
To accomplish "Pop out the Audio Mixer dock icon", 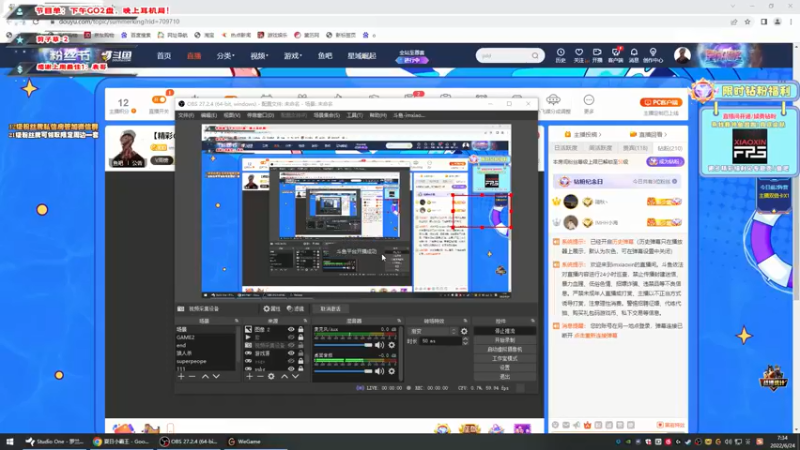I will (x=399, y=321).
